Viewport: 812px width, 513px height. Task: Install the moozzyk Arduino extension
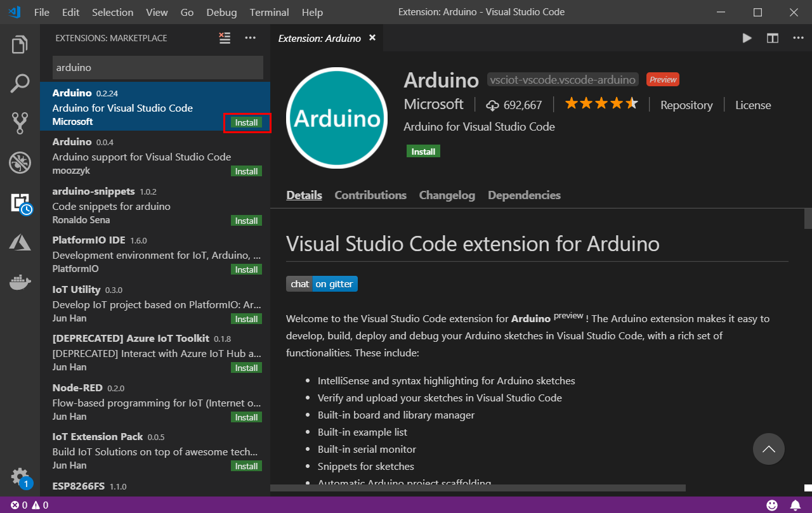[x=246, y=171]
